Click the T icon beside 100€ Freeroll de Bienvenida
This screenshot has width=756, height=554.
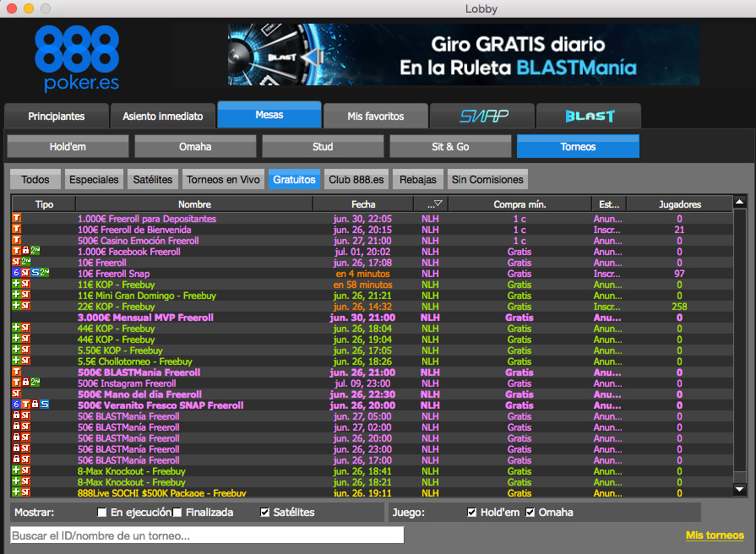click(16, 229)
